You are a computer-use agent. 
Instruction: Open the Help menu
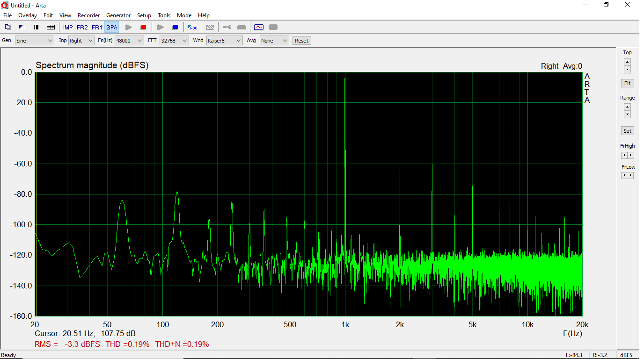click(204, 15)
